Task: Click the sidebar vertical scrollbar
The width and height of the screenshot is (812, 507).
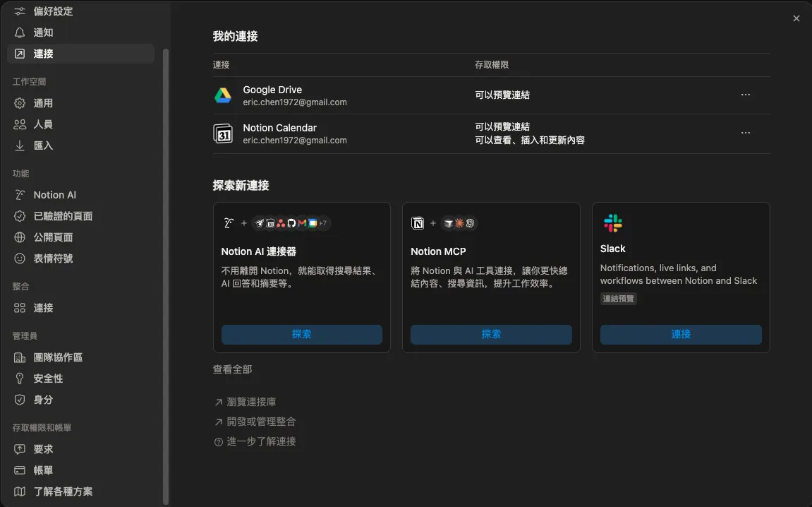Action: coord(166,275)
